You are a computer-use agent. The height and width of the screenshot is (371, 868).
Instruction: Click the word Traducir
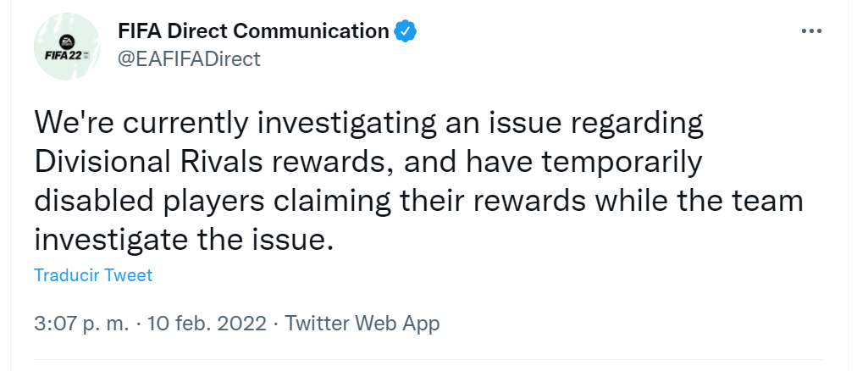coord(67,275)
